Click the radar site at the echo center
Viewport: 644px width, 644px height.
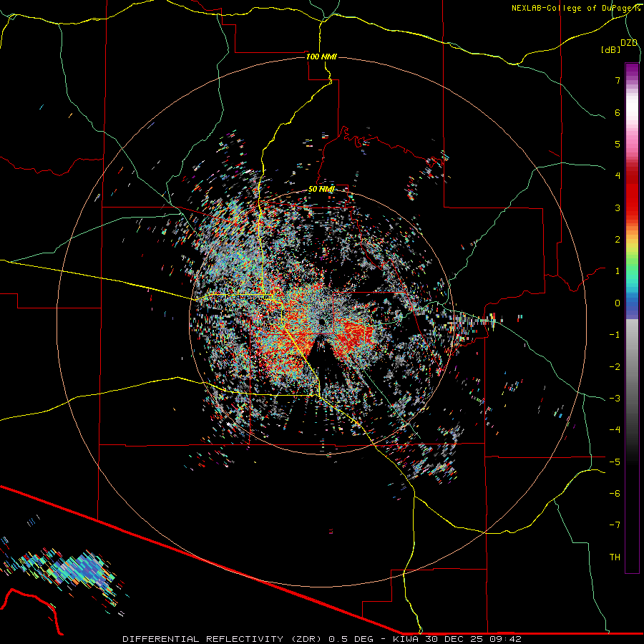click(321, 321)
